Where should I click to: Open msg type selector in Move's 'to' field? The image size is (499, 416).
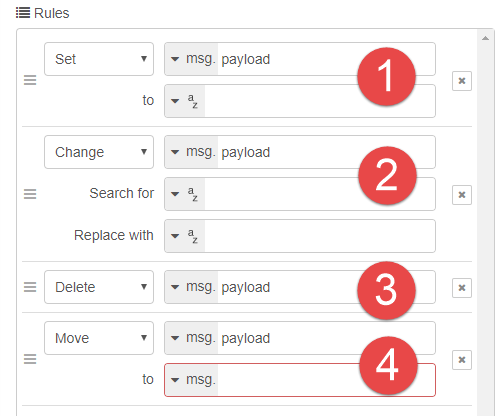[192, 380]
